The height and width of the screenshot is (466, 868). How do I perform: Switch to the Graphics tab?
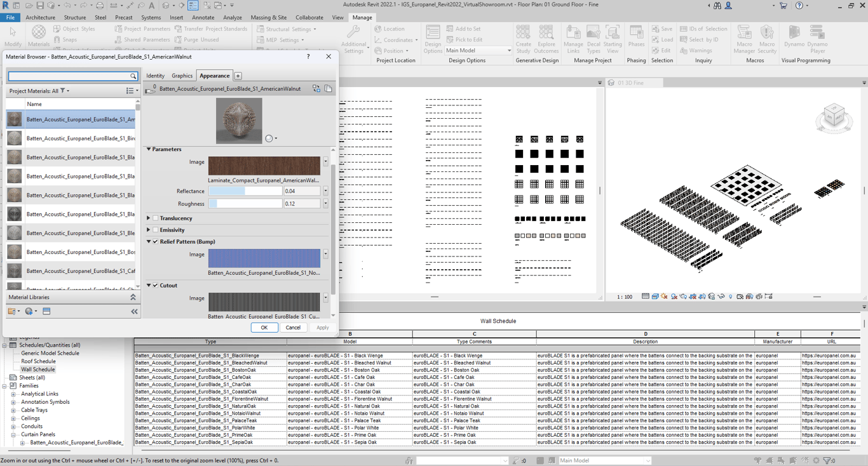coord(182,76)
